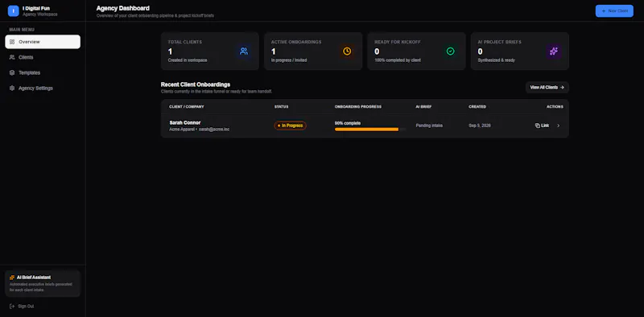Click the 'Sep 5, 2026' created date
Screen dimensions: 644x317
(480, 126)
